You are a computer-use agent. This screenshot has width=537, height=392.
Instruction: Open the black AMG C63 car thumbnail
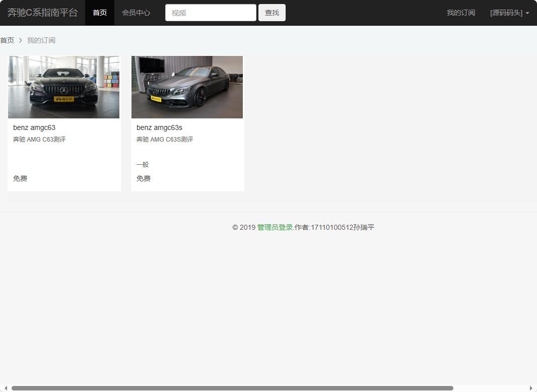coord(64,87)
